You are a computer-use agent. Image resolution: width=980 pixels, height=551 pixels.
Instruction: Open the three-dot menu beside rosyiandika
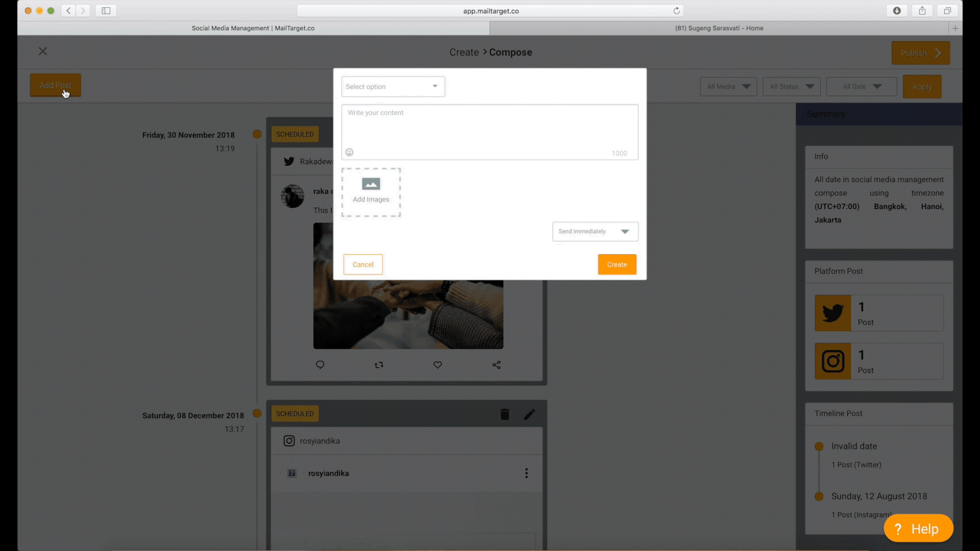click(x=526, y=473)
